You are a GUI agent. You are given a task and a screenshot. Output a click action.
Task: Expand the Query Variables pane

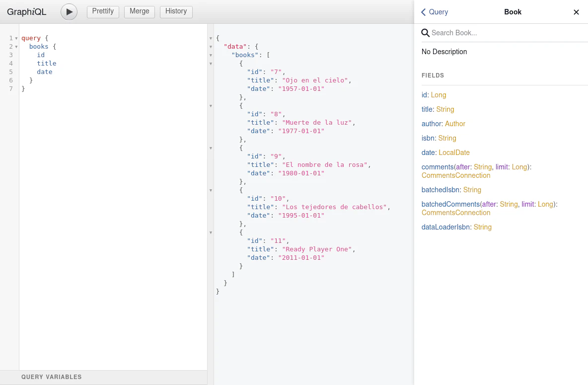click(x=51, y=377)
